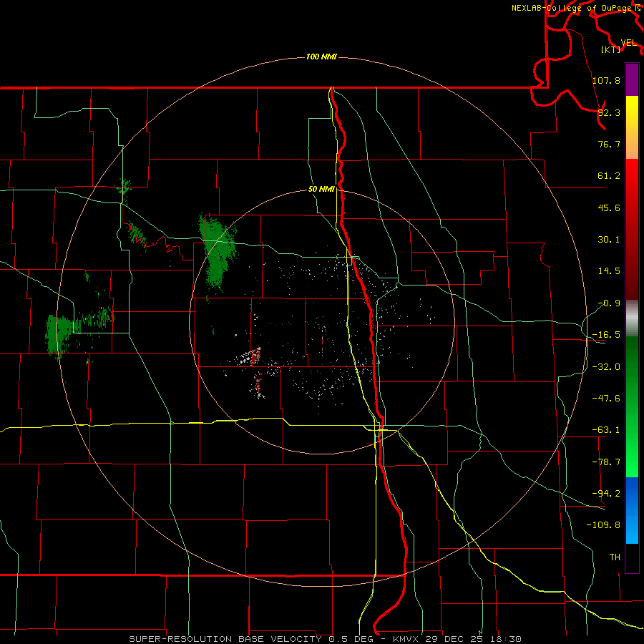Click the -109.8 scale value
This screenshot has width=644, height=644.
tap(603, 525)
